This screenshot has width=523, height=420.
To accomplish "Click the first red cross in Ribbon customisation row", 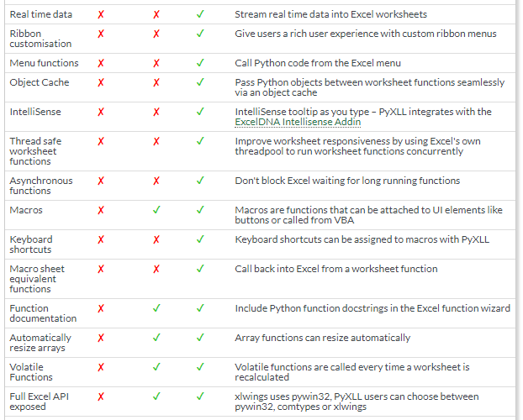I will [x=101, y=34].
